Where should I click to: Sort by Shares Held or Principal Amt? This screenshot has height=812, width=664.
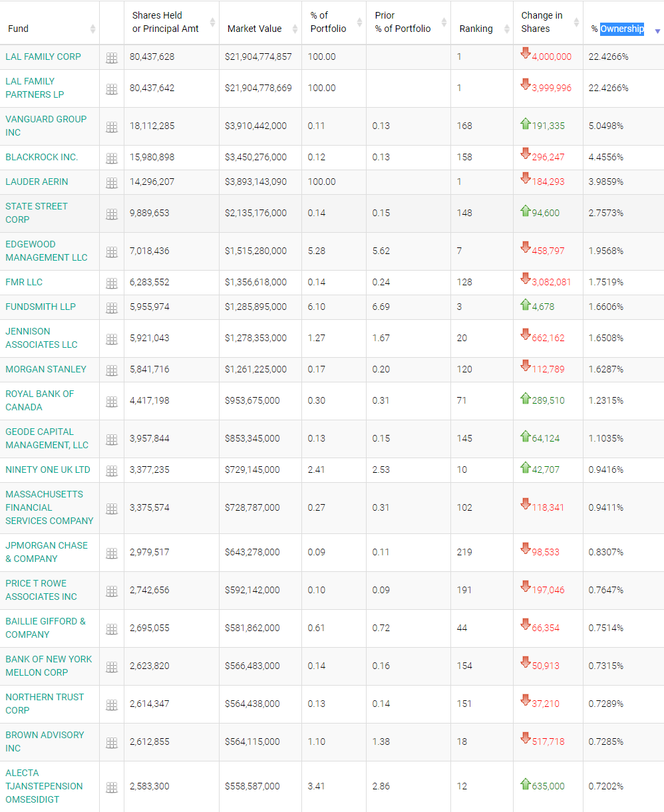[x=172, y=22]
